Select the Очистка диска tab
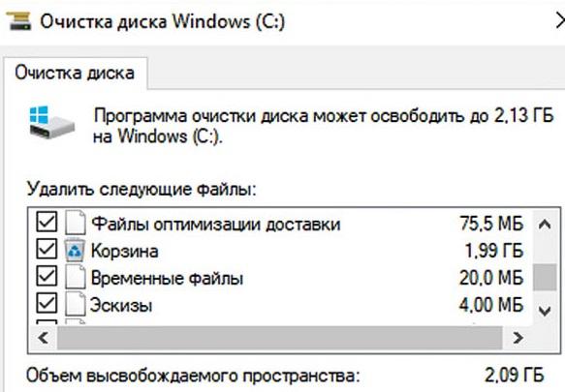 (75, 73)
